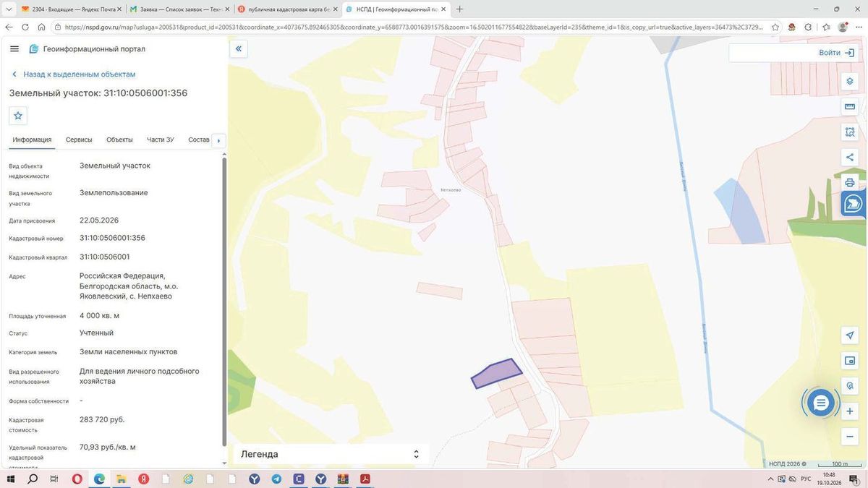Open the overview mini-map tool
Viewport: 868px width, 488px height.
850,361
